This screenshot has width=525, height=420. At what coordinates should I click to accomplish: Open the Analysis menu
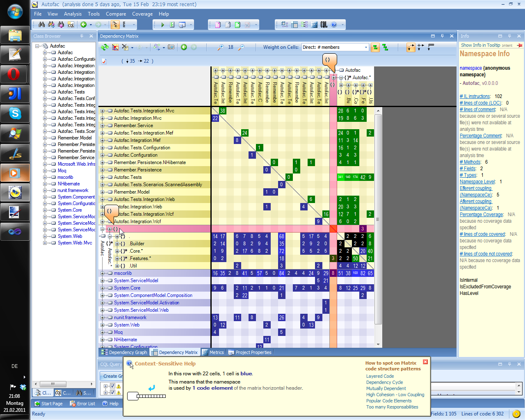click(73, 14)
